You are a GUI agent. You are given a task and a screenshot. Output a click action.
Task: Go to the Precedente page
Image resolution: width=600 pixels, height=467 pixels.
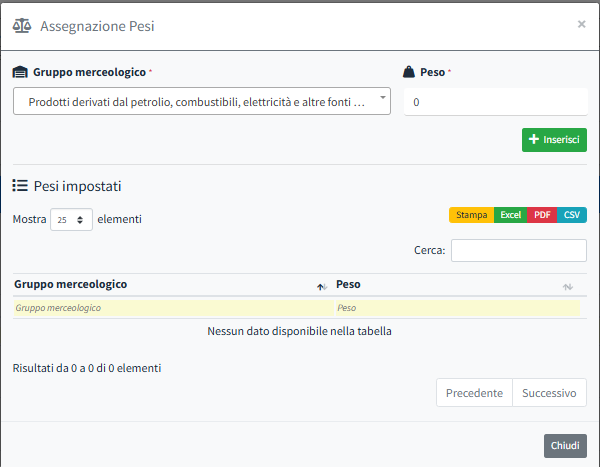[x=474, y=393]
